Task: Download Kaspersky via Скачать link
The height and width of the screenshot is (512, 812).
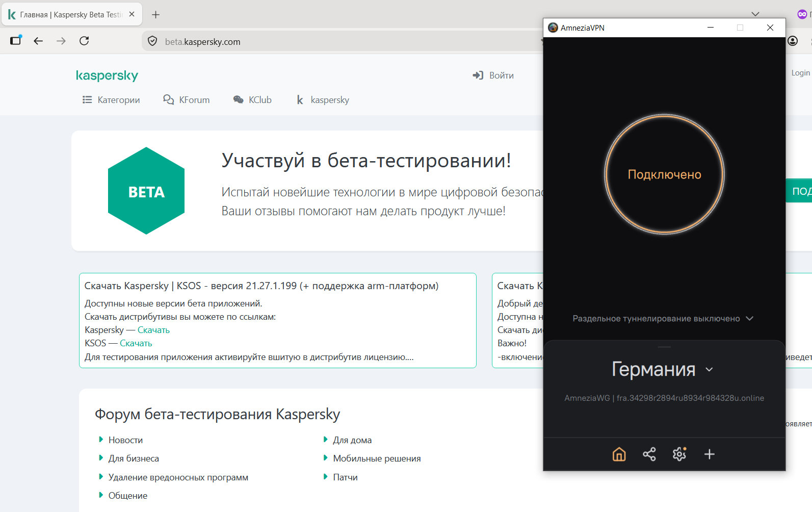Action: (153, 330)
